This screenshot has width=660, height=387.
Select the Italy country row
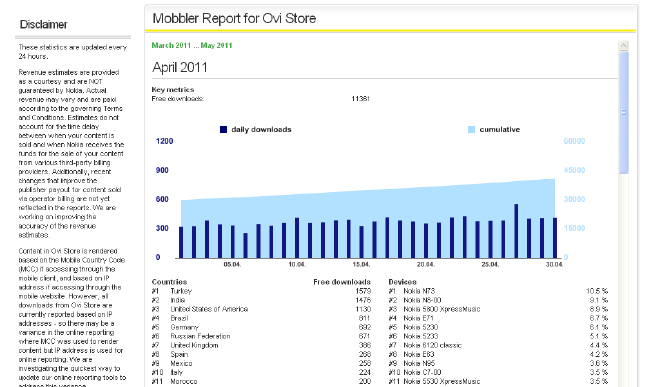coord(261,372)
